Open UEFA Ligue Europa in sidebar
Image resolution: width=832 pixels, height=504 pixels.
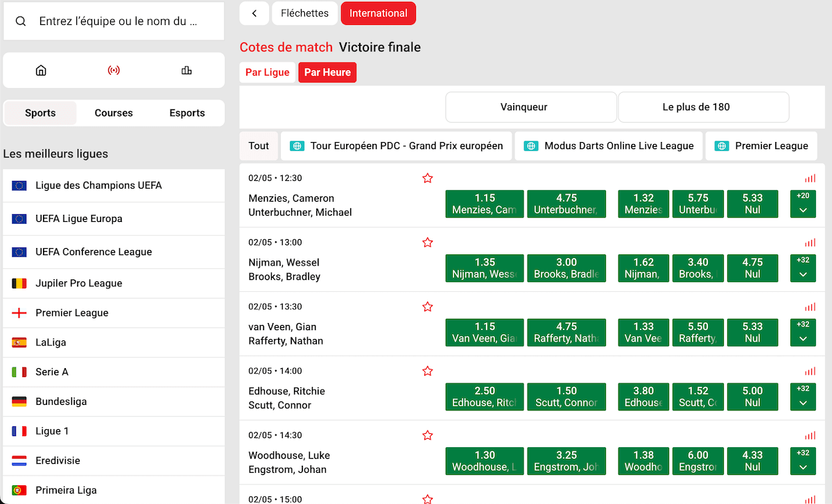tap(79, 219)
